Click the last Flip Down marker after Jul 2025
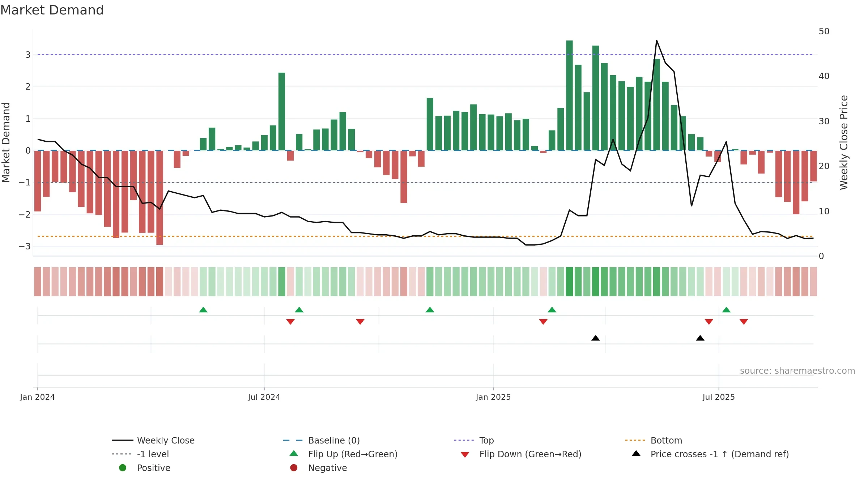The width and height of the screenshot is (868, 488). 744,322
